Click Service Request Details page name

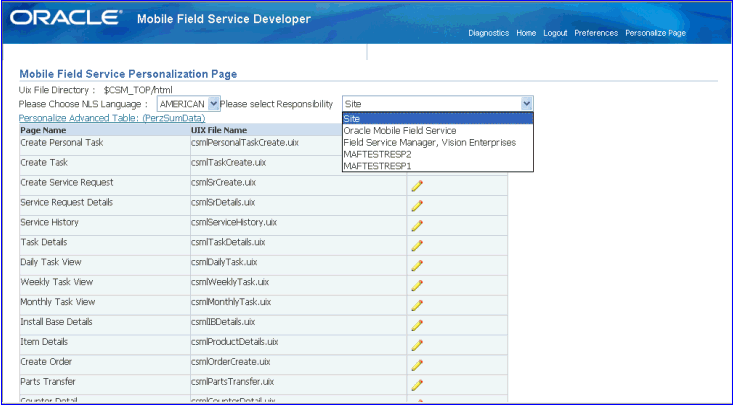66,202
